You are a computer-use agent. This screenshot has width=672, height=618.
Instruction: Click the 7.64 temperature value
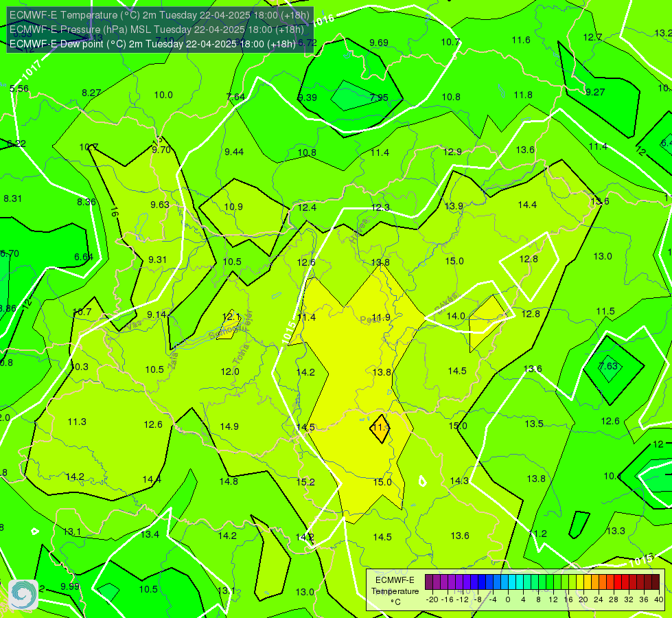(x=235, y=97)
